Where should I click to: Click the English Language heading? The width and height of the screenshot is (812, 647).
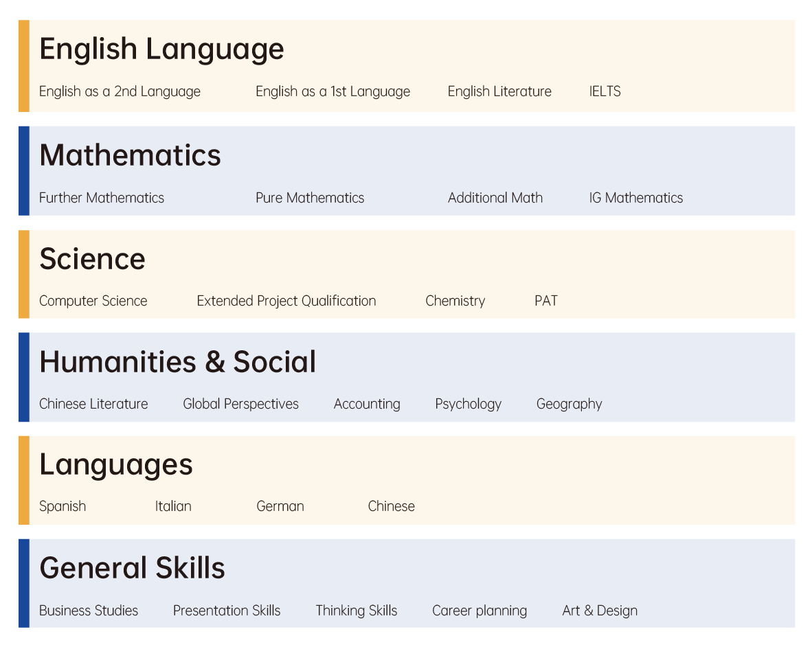161,49
